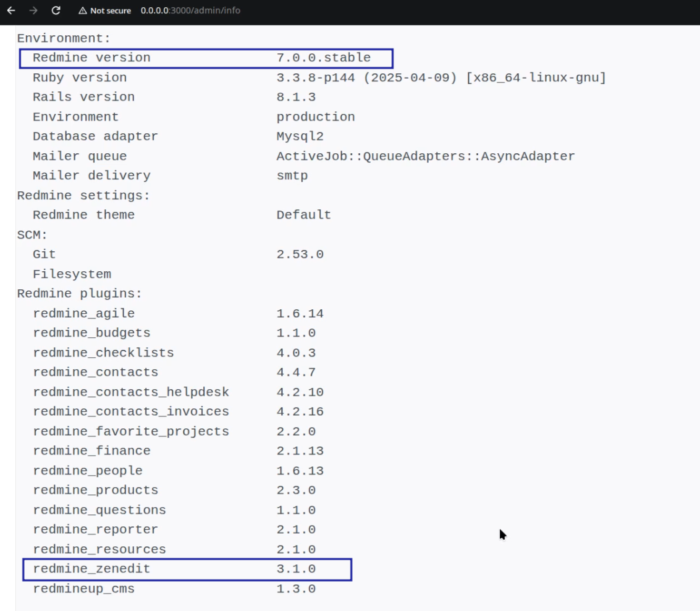The width and height of the screenshot is (700, 611).
Task: Select version 2.3.0 of redmine_products
Action: [296, 490]
